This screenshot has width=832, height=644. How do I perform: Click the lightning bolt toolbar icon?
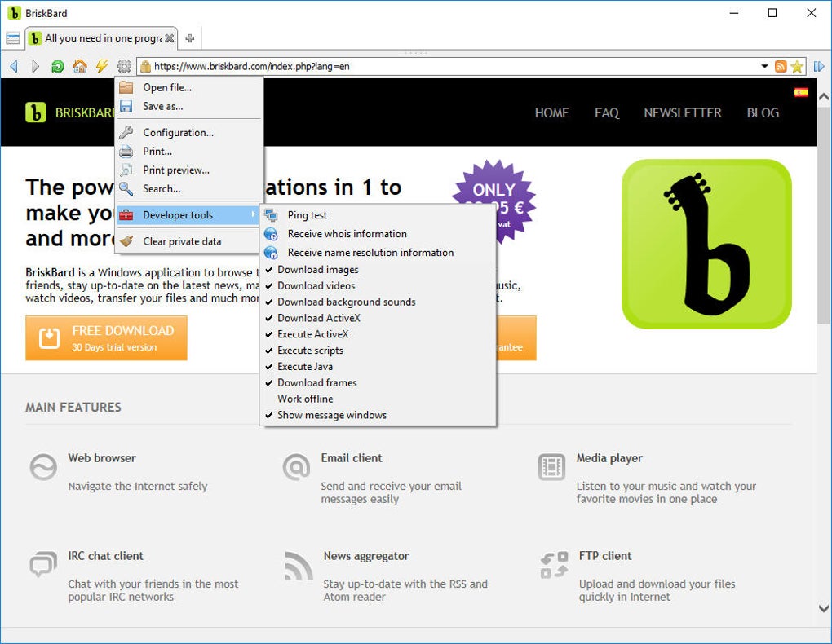click(102, 66)
